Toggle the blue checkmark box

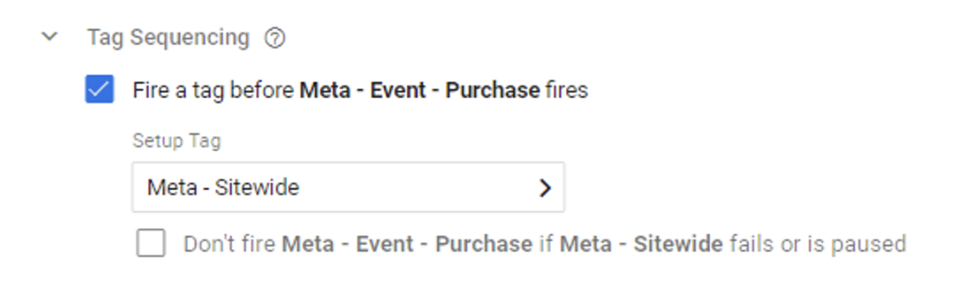(x=100, y=90)
